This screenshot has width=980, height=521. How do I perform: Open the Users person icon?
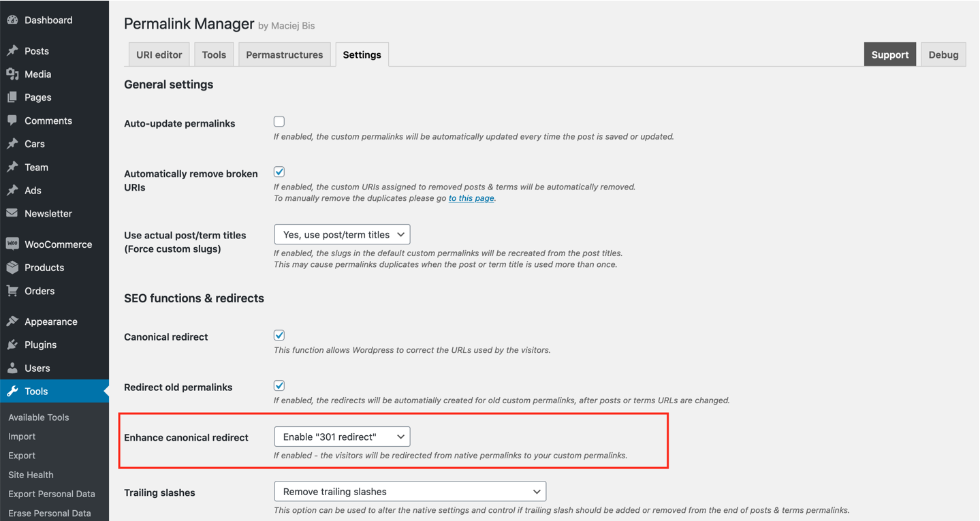[x=12, y=368]
